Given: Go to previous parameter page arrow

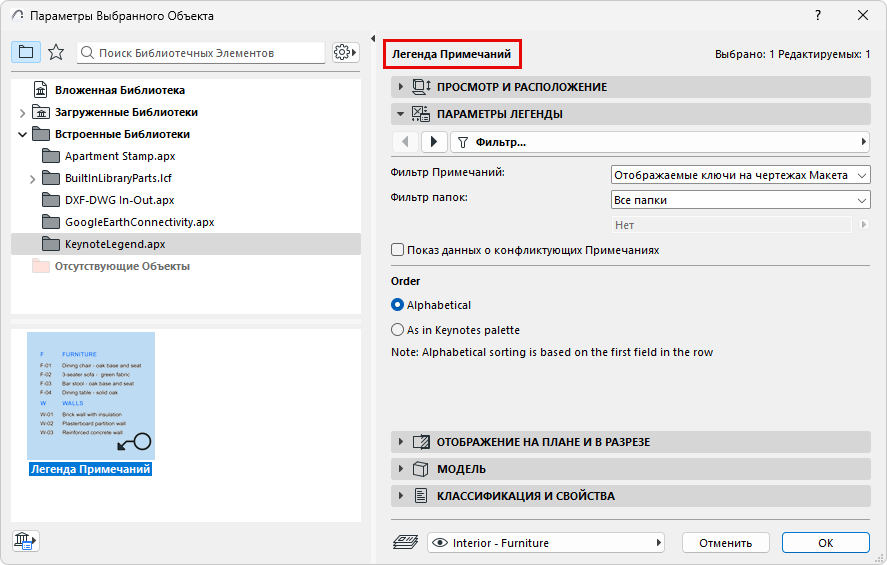Looking at the screenshot, I should [x=406, y=142].
